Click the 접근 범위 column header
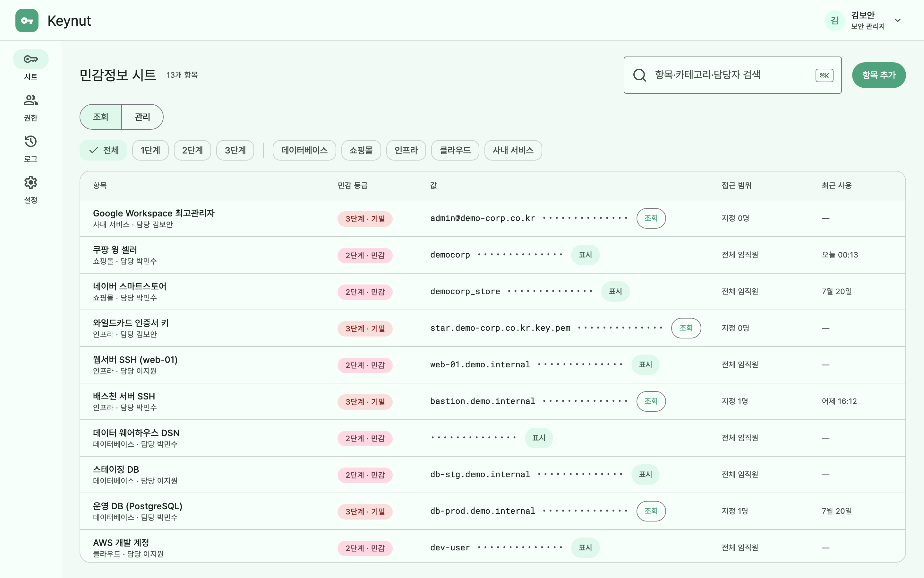The image size is (924, 578). pos(737,185)
